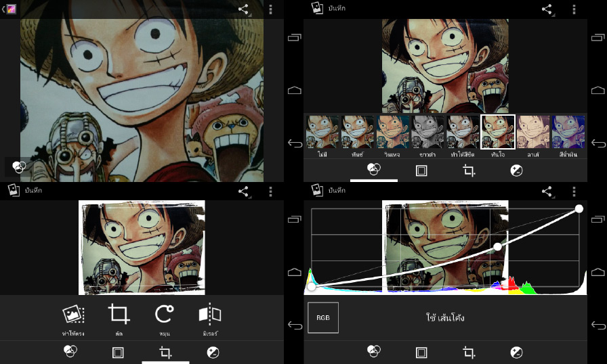This screenshot has width=607, height=364.
Task: Choose the ทำให้ตรง straighten tool
Action: [73, 319]
